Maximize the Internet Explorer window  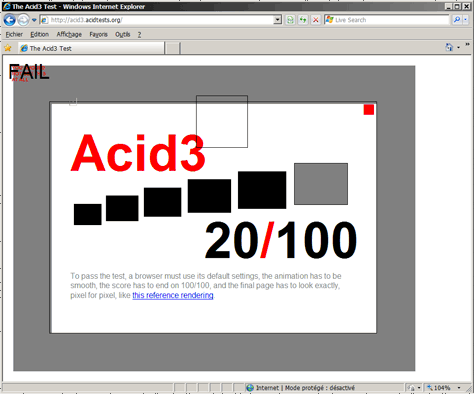(457, 6)
